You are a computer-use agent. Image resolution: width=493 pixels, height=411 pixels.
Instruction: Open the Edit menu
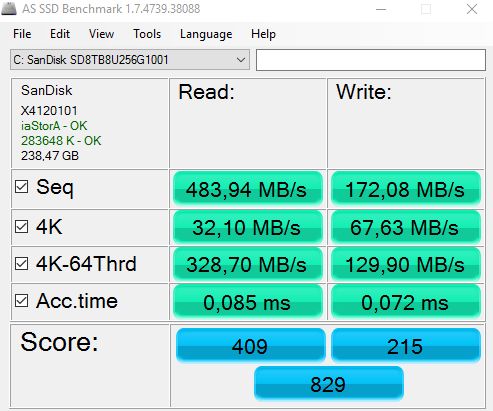60,34
